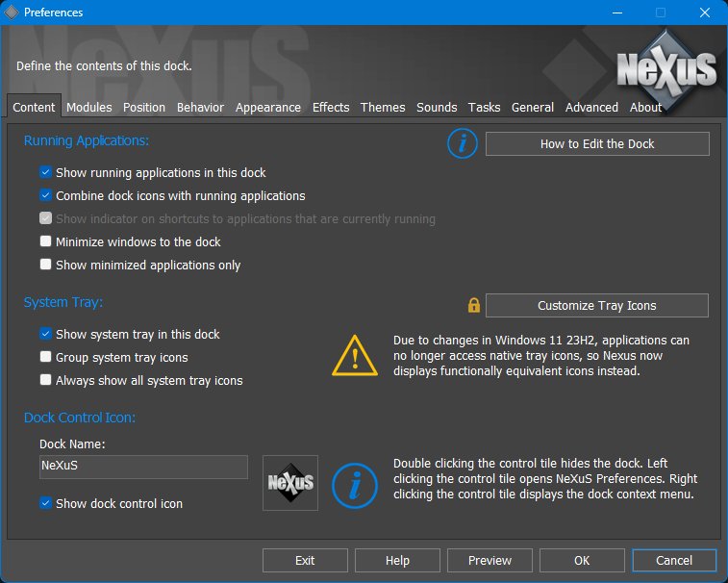Click the Double clicking the control tile description
Screen dimensions: 728x583
point(545,478)
